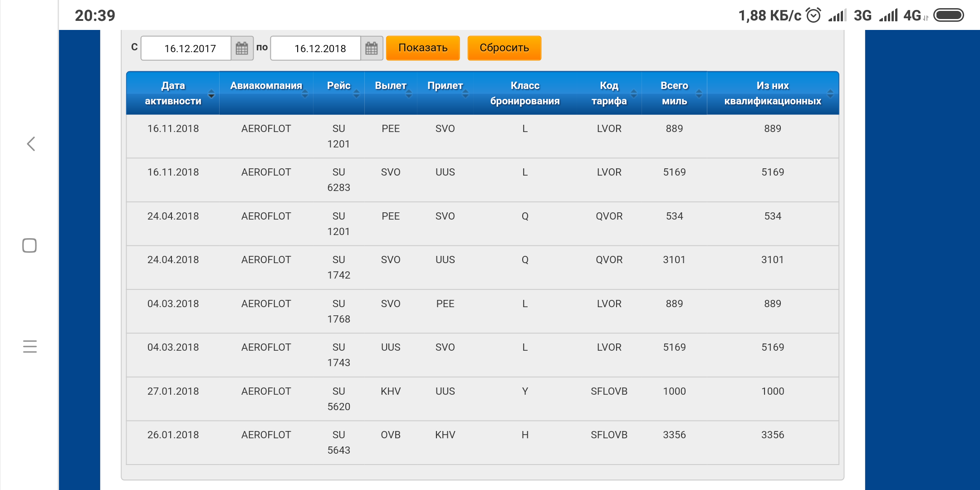This screenshot has height=490, width=980.
Task: Tap the alarm clock status icon
Action: click(813, 15)
